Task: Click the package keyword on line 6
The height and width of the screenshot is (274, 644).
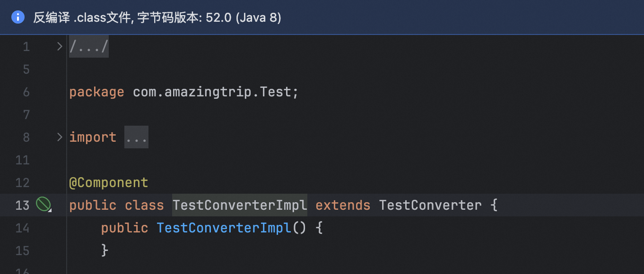Action: [96, 92]
